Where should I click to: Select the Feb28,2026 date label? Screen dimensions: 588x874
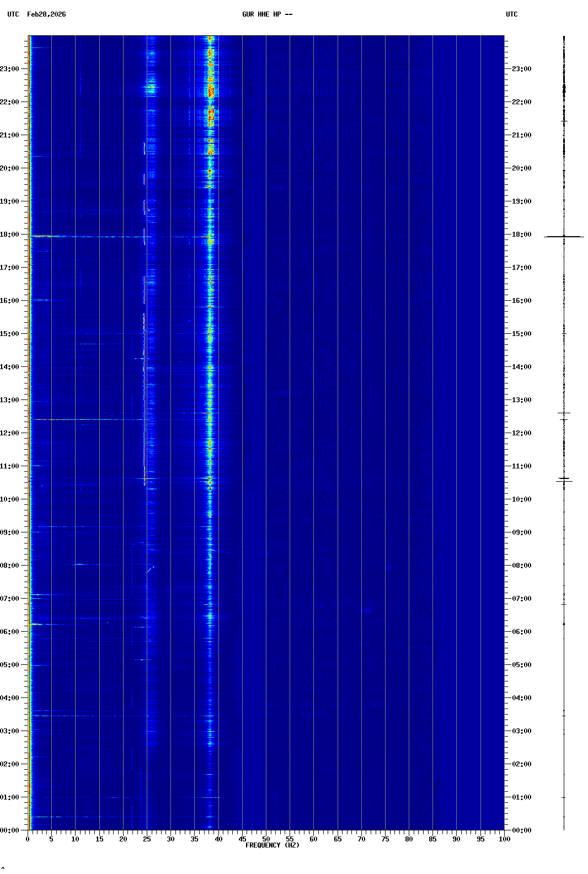[46, 14]
